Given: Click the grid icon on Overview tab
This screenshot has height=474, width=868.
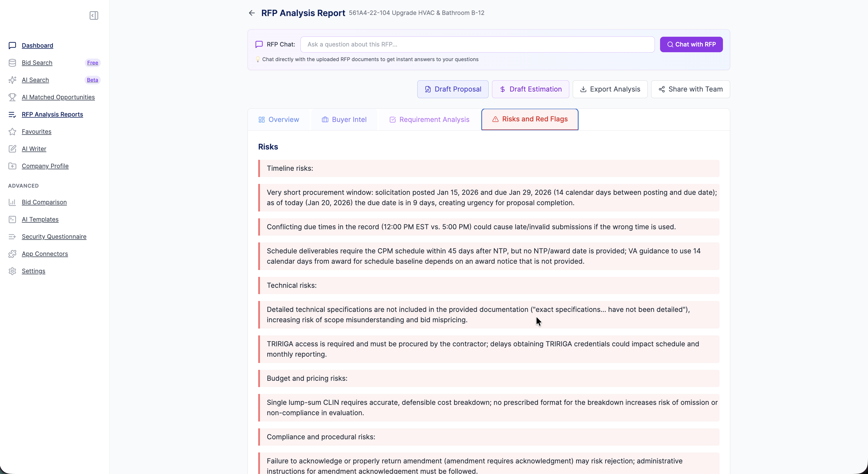Looking at the screenshot, I should click(x=261, y=120).
